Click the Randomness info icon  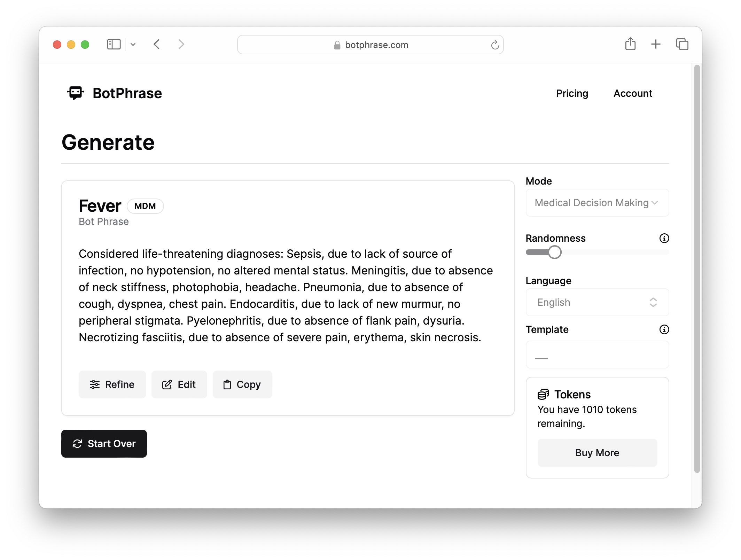(664, 238)
